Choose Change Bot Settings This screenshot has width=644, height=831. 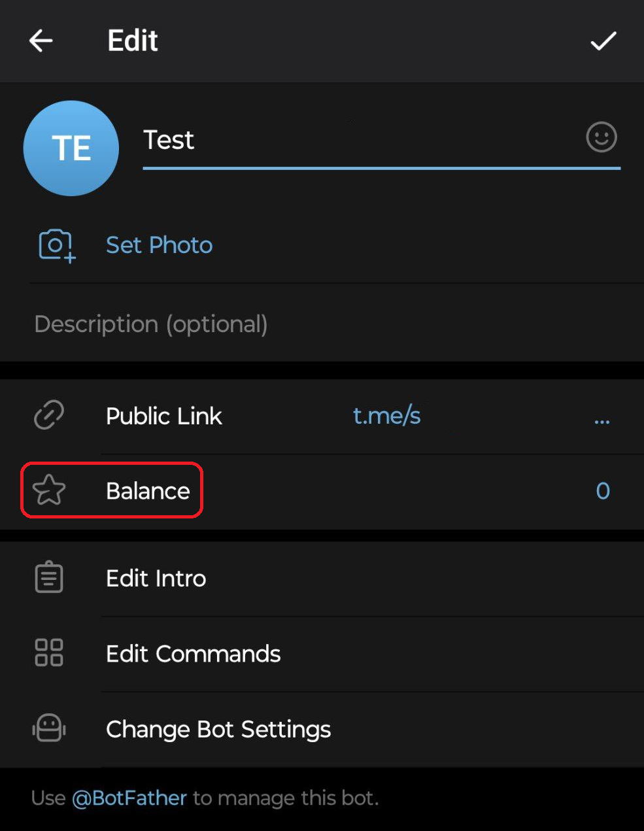coord(218,729)
